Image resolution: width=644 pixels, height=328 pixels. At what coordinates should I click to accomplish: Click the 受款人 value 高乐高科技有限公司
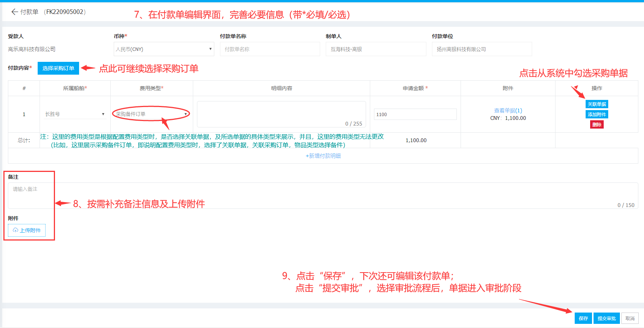[x=32, y=49]
